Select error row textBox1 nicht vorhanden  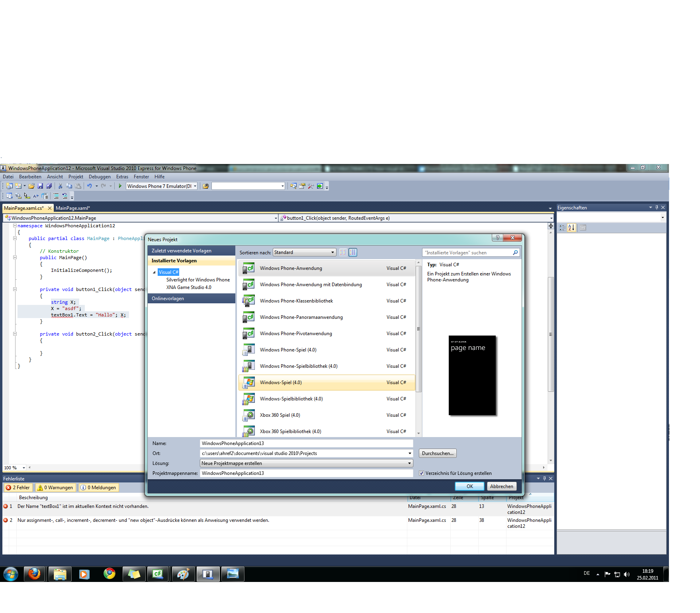(278, 509)
